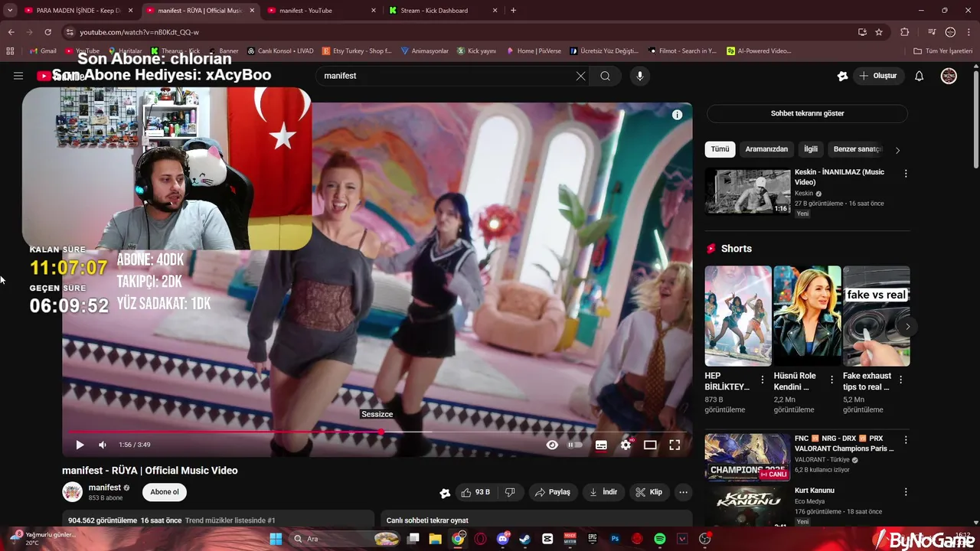This screenshot has height=551, width=980.
Task: Open File Explorer from taskbar
Action: click(x=435, y=539)
